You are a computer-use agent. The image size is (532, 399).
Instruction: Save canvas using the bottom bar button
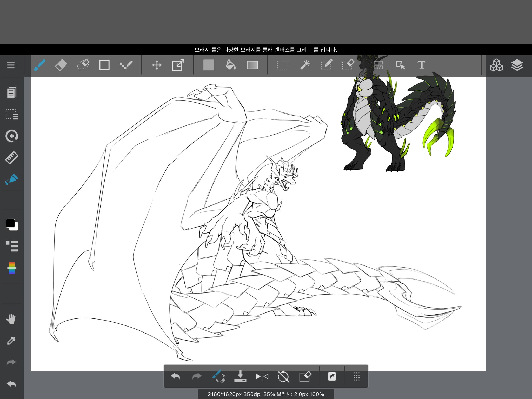(240, 376)
